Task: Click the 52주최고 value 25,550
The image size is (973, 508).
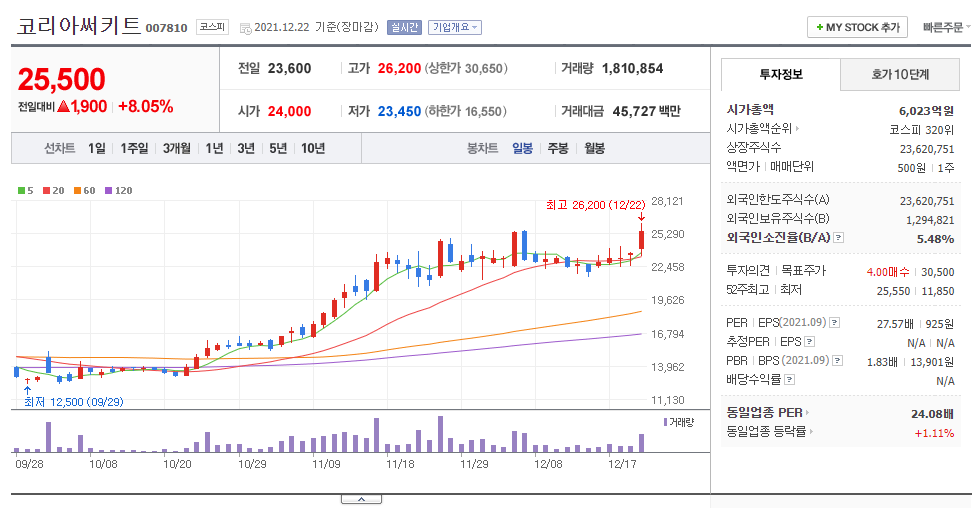Action: 893,291
